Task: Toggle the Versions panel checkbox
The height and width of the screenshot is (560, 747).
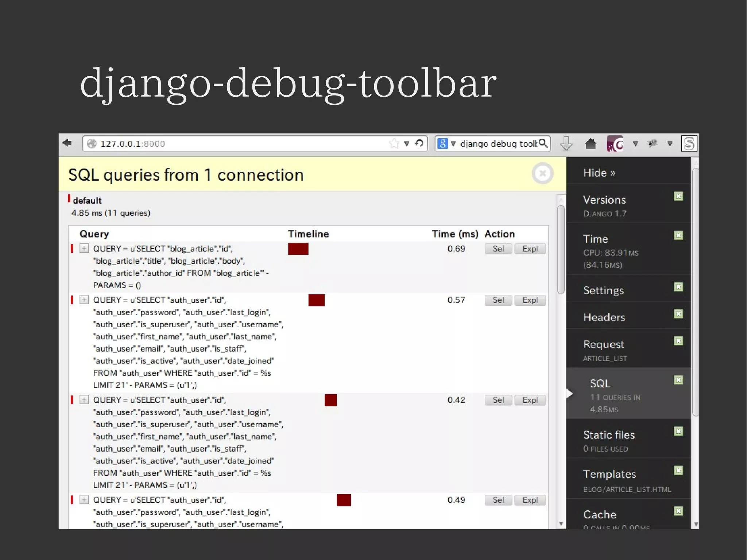Action: pyautogui.click(x=678, y=196)
